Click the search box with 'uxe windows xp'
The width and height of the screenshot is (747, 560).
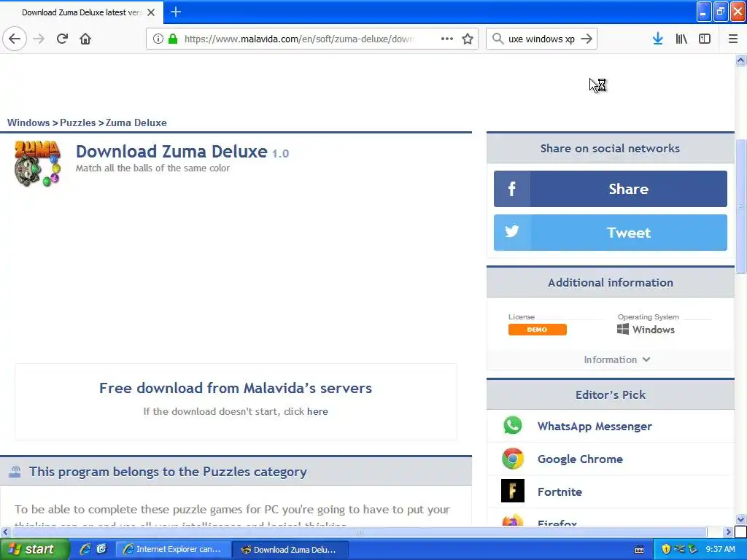[541, 39]
